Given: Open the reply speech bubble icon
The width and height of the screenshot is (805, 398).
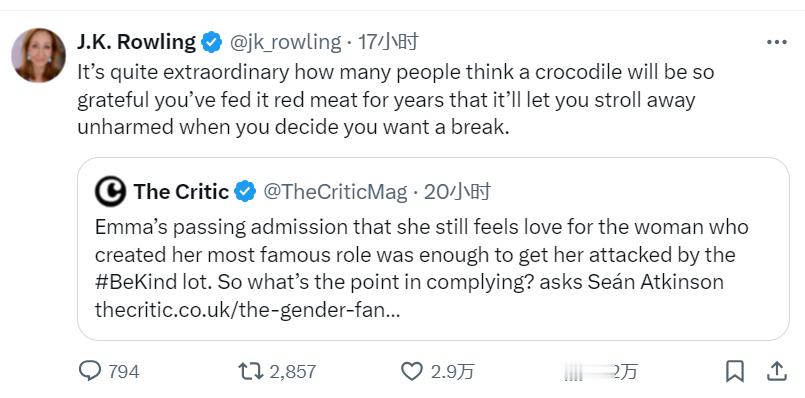Looking at the screenshot, I should tap(90, 371).
